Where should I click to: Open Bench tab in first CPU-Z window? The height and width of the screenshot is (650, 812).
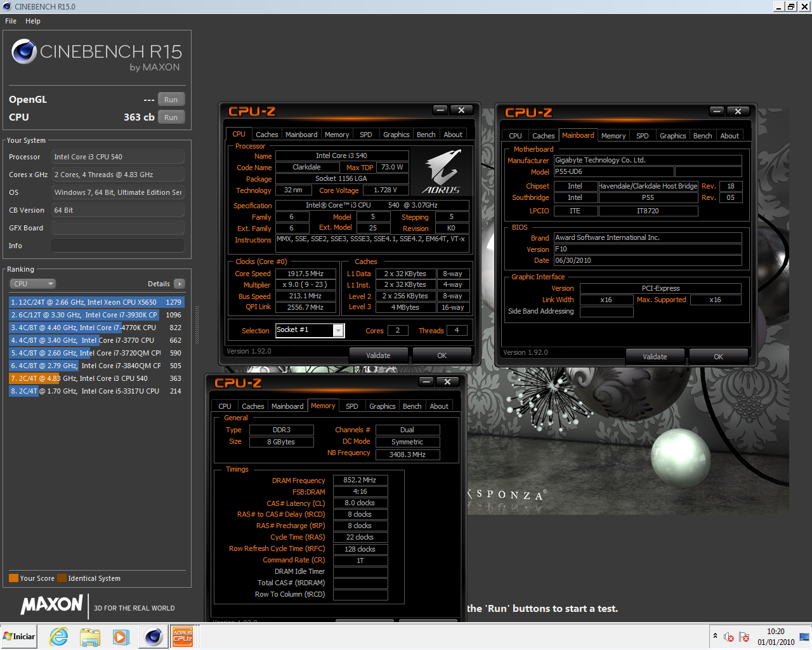point(426,135)
